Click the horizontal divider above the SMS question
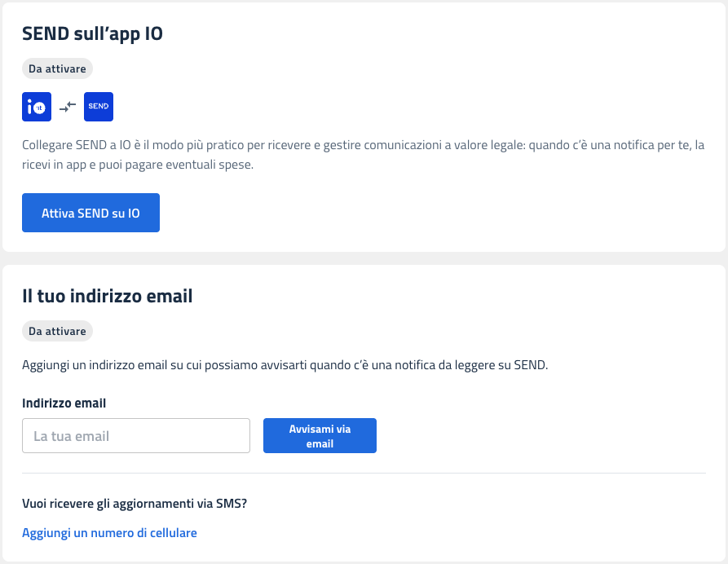 (364, 474)
